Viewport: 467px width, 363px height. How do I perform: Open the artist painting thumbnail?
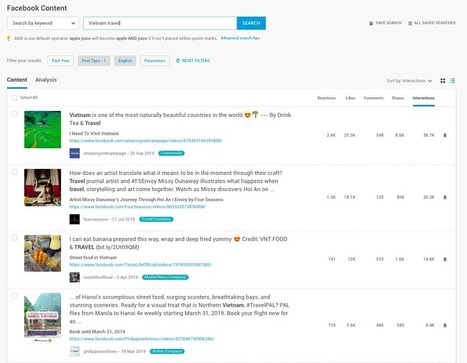point(42,188)
